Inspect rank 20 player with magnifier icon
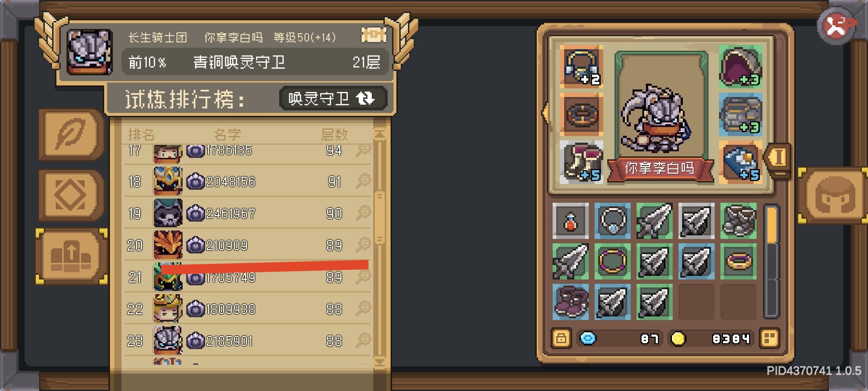The image size is (868, 391). 363,245
